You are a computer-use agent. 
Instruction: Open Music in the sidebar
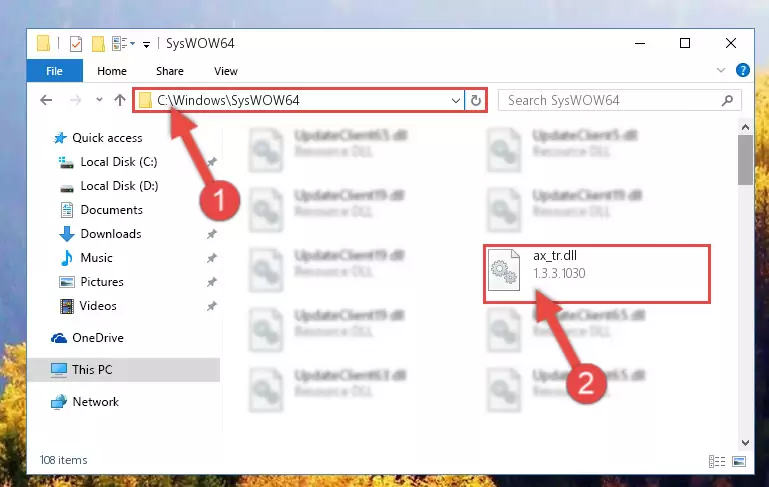click(x=86, y=258)
